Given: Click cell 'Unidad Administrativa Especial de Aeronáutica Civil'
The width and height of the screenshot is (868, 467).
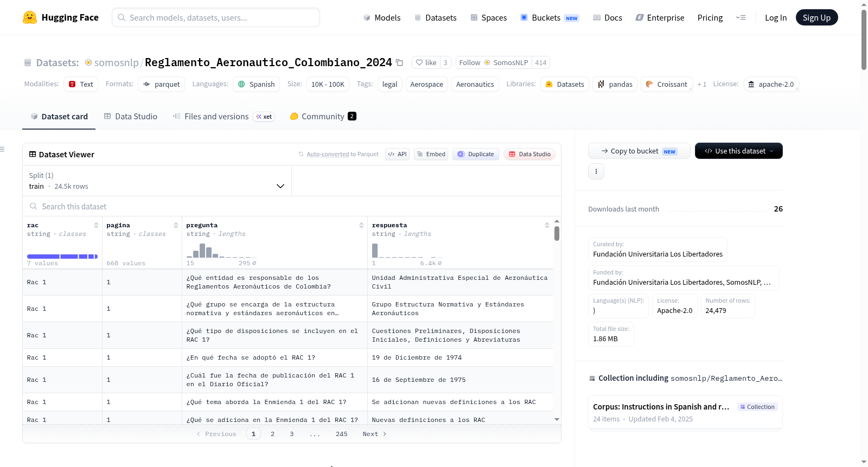Looking at the screenshot, I should tap(460, 282).
